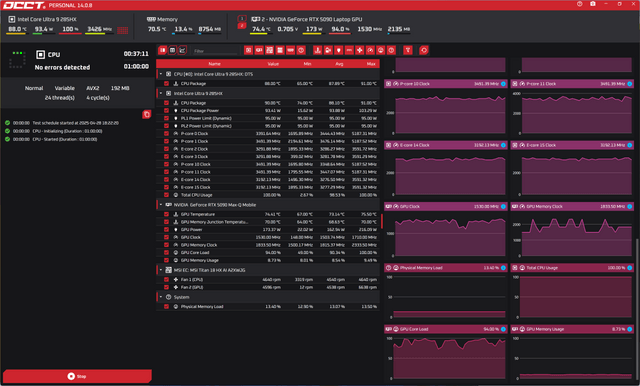Image resolution: width=640 pixels, height=386 pixels.
Task: Collapse the NVIDIA GeForce RTX 5090 Max-Q group
Action: pos(161,204)
